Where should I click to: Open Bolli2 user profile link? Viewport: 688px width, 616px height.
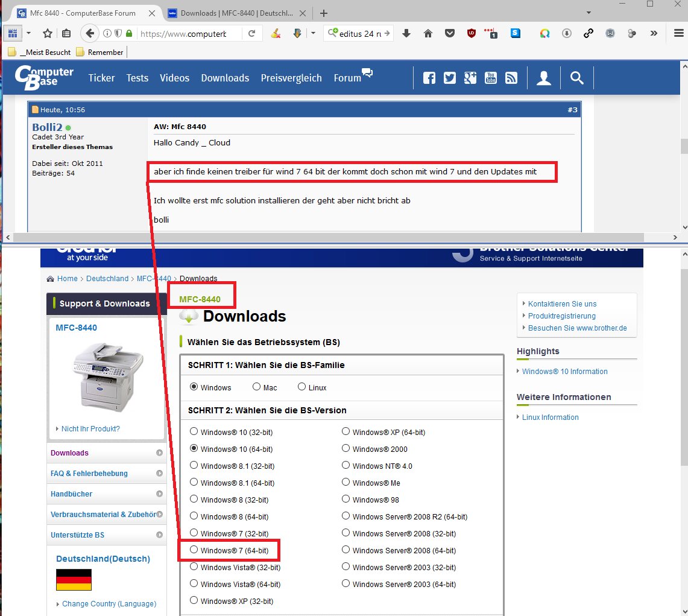click(47, 127)
